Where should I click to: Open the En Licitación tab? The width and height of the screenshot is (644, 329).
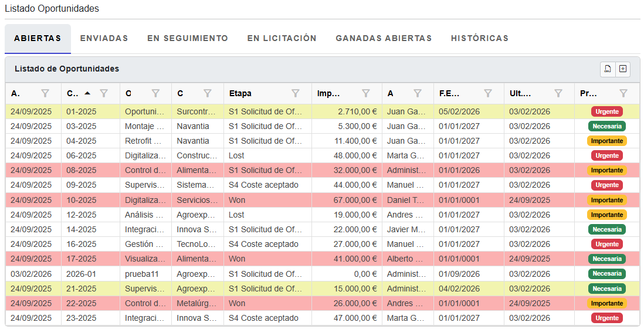pyautogui.click(x=282, y=38)
